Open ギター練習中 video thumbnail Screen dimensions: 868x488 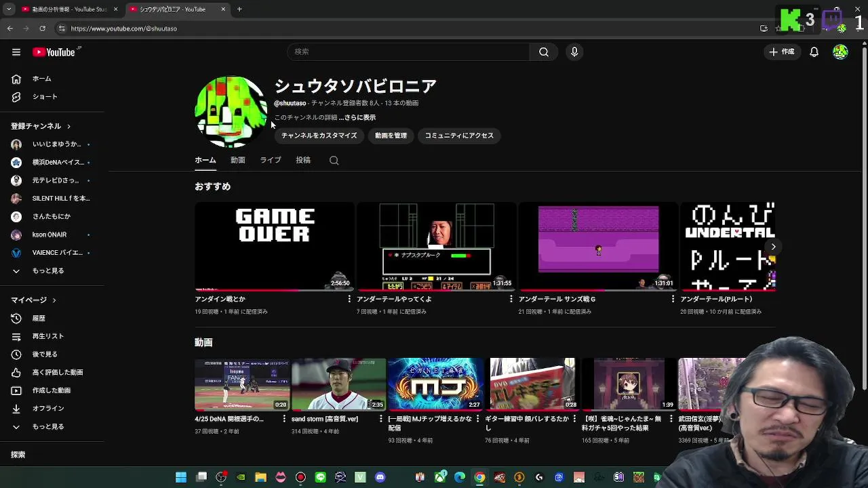pyautogui.click(x=532, y=384)
